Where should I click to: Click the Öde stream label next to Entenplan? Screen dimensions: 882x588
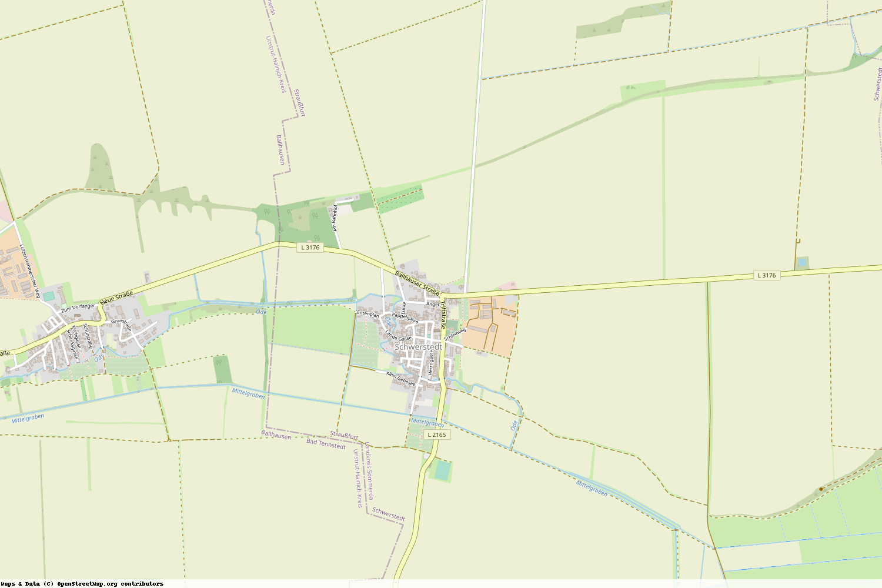pyautogui.click(x=388, y=323)
